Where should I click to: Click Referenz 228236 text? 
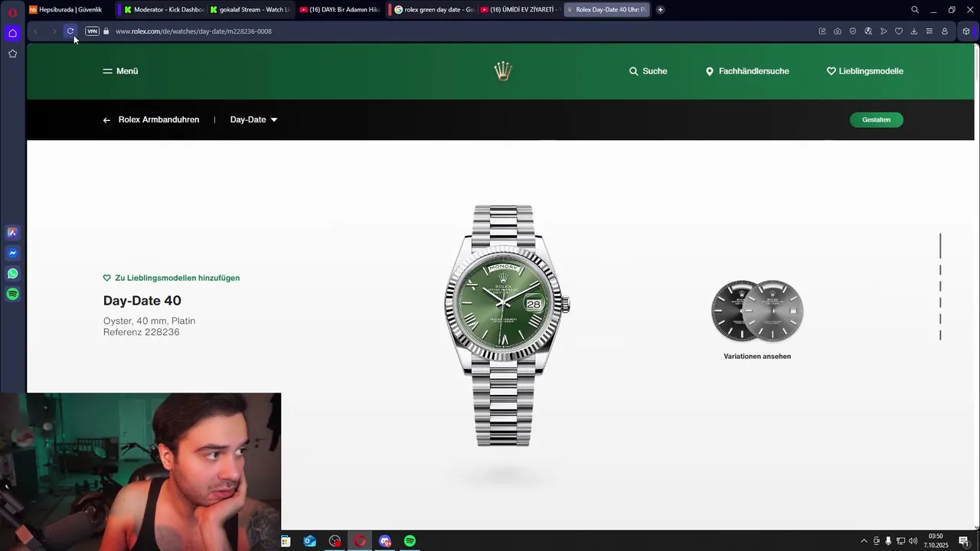[x=142, y=332]
